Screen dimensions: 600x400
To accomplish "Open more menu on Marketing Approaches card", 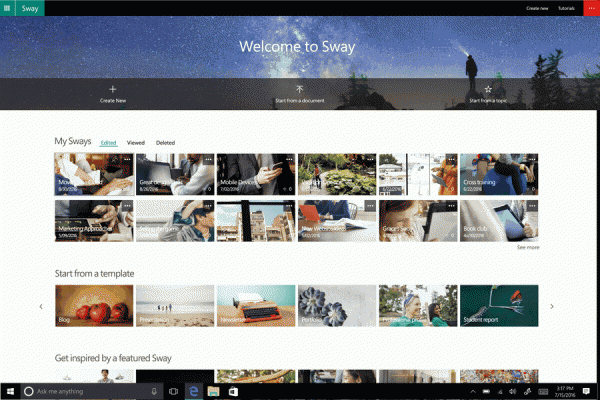I will [x=127, y=206].
